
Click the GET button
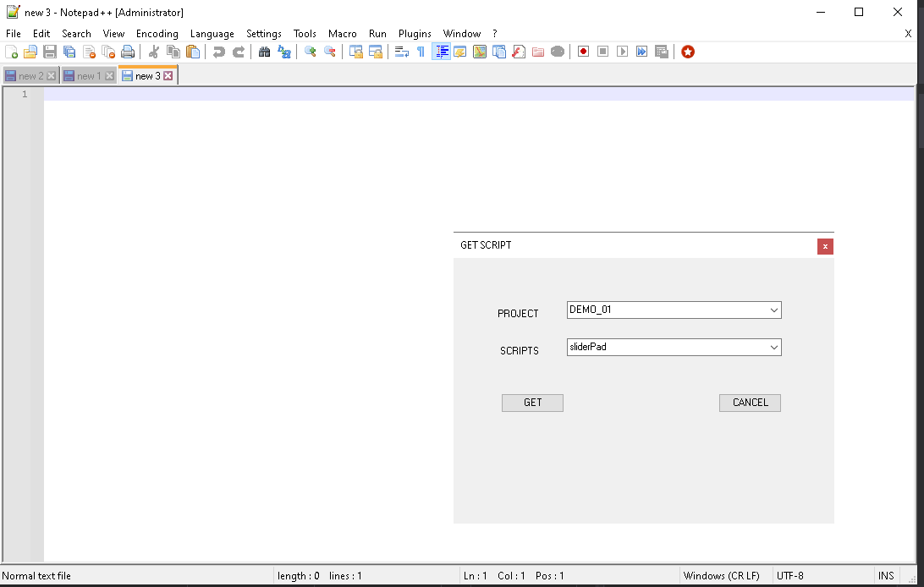click(533, 403)
